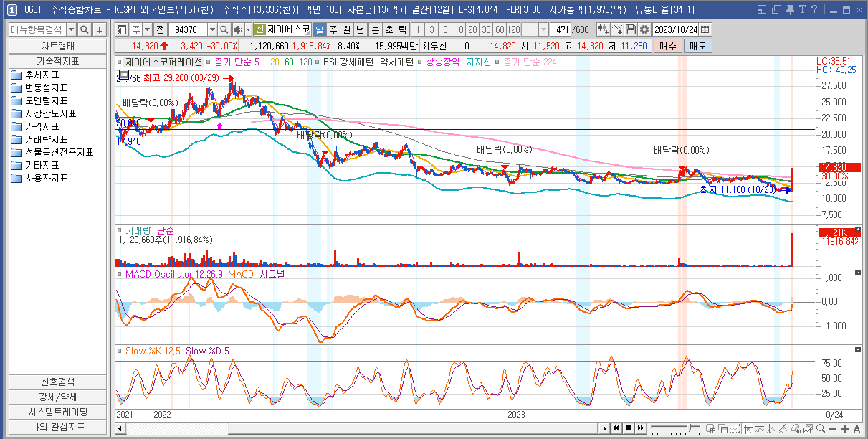Click the down arrow next to menu search
The image size is (868, 439).
99,29
